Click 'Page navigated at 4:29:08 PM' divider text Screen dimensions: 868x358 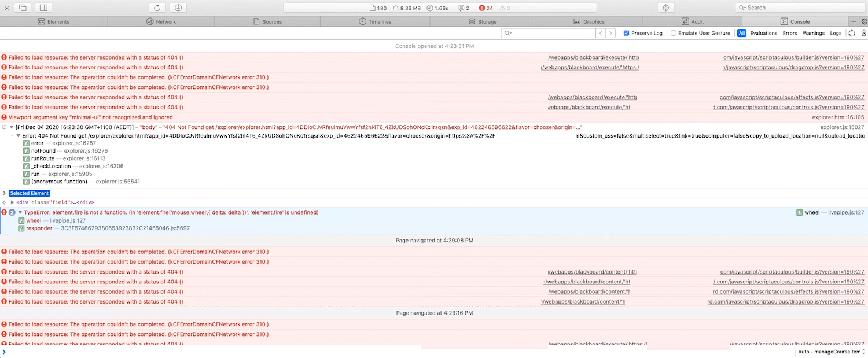click(435, 240)
